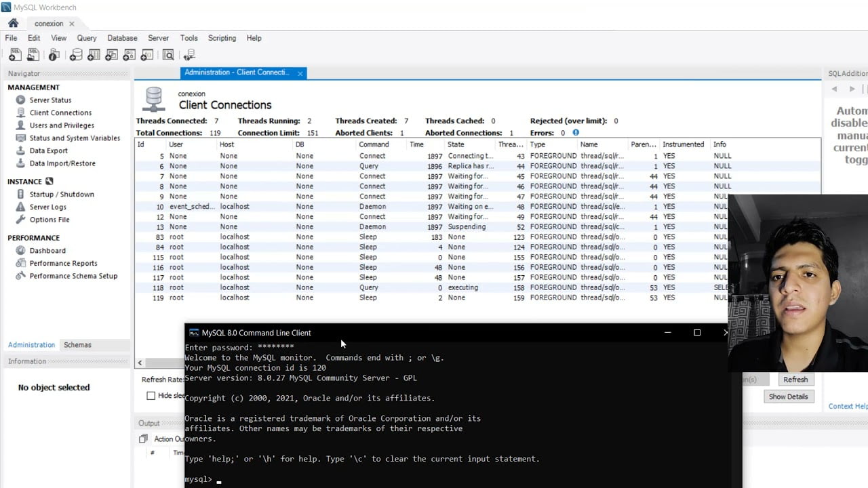Sort connections by Id column
Viewport: 868px width, 488px height.
(150, 144)
